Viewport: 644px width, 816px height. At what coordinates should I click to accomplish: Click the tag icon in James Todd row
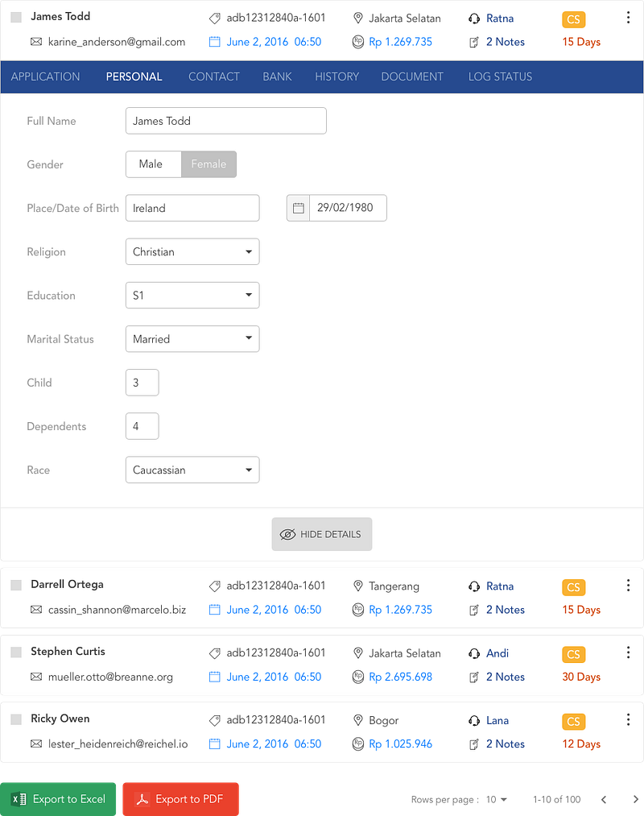click(214, 19)
